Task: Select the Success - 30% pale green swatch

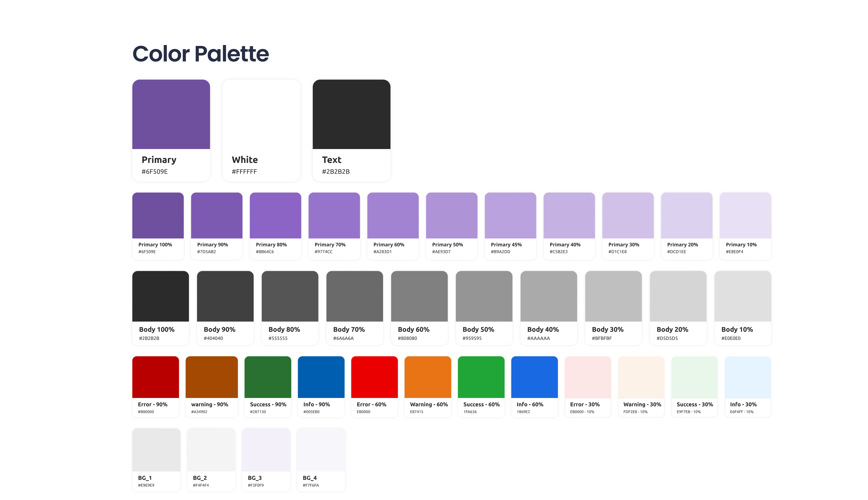Action: click(694, 377)
